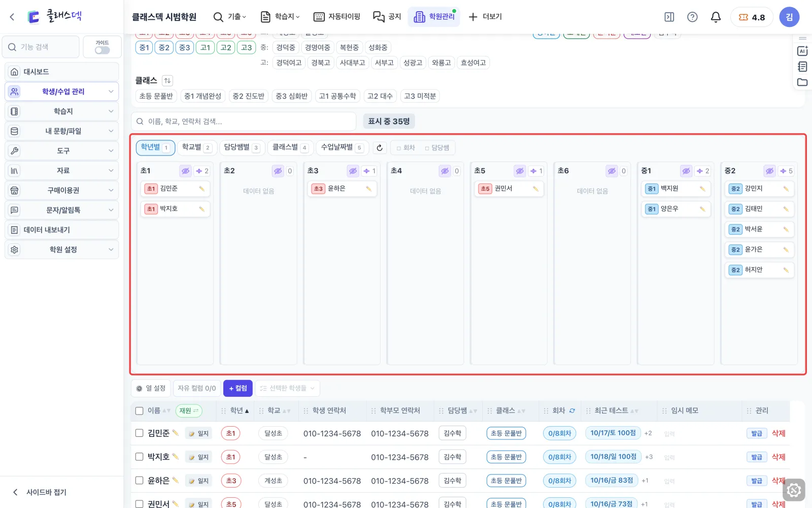The height and width of the screenshot is (508, 812).
Task: Open the 4.8 ticket credits badge
Action: tap(752, 17)
